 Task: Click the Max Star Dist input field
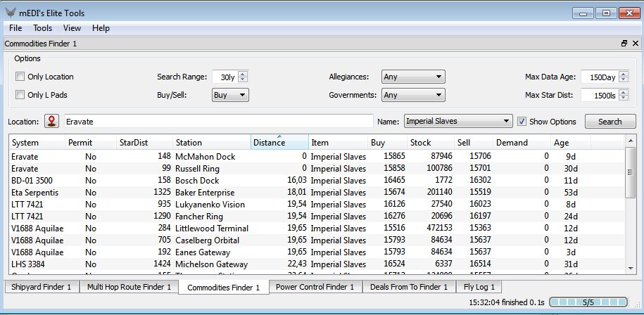[600, 95]
